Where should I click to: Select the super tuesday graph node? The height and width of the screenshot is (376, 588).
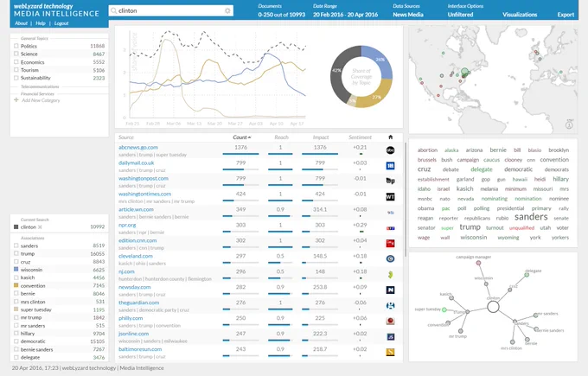pos(444,309)
